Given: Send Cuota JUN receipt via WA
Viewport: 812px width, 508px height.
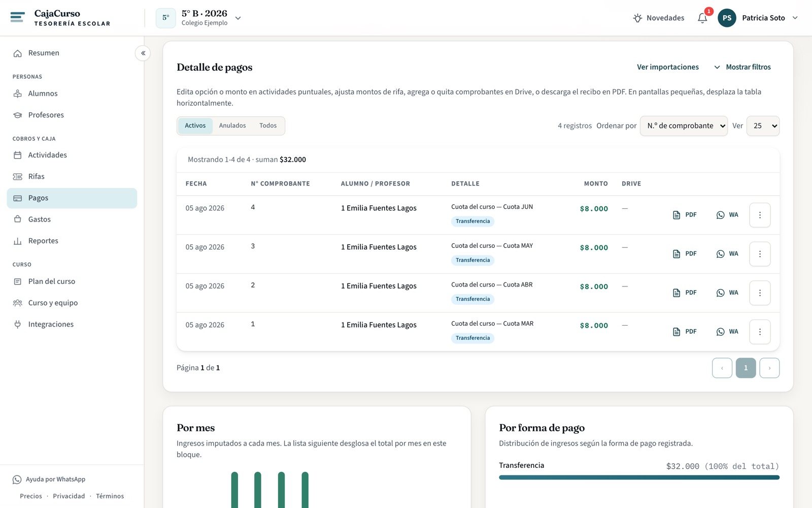Looking at the screenshot, I should pyautogui.click(x=727, y=215).
